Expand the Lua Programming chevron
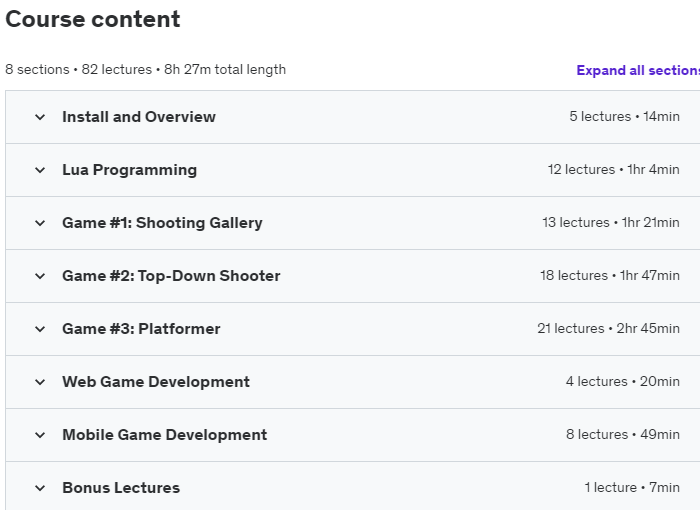700x510 pixels. coord(40,170)
